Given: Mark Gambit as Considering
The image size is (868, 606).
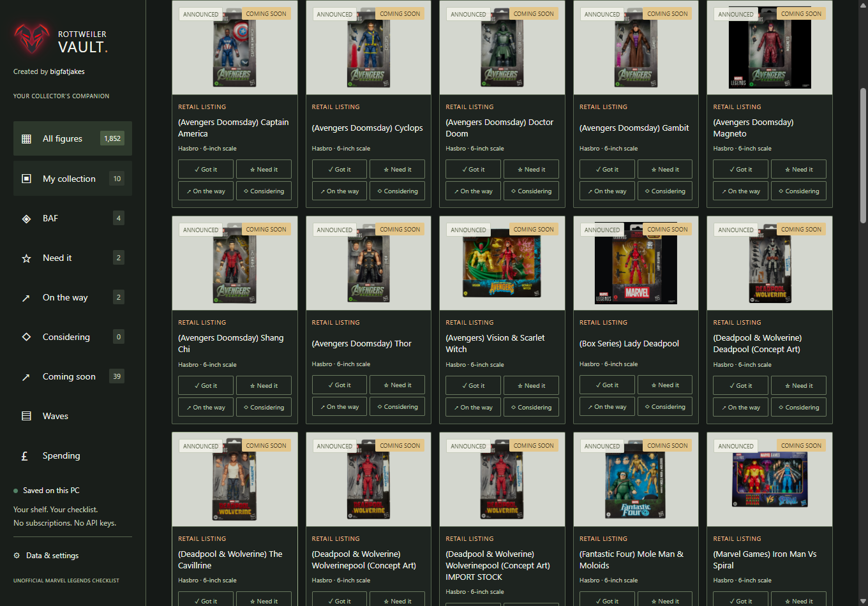Looking at the screenshot, I should point(665,191).
